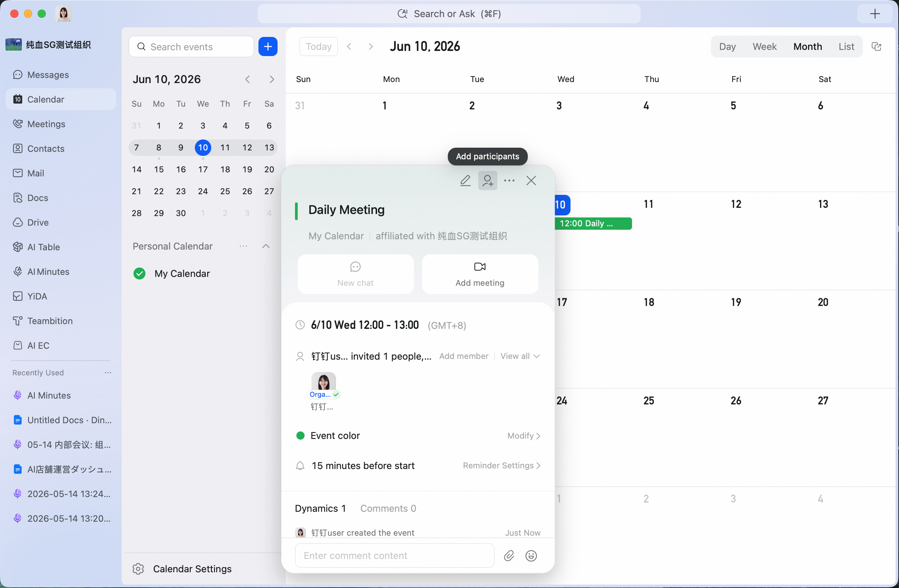Click the Add meeting button
Screen dimensions: 899x588
tap(480, 274)
